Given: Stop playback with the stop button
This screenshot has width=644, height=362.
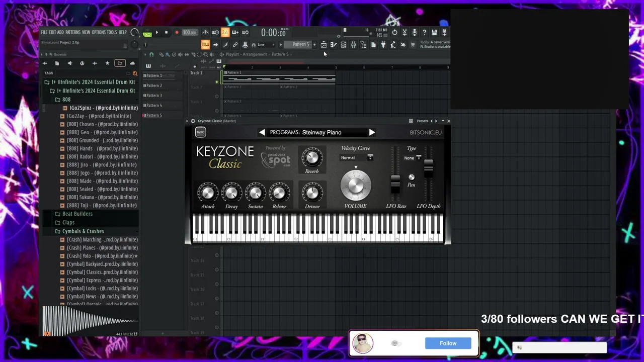Looking at the screenshot, I should pyautogui.click(x=166, y=33).
